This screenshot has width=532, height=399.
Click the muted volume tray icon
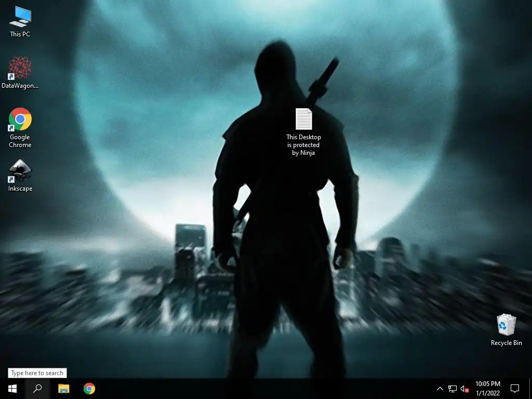coord(464,389)
